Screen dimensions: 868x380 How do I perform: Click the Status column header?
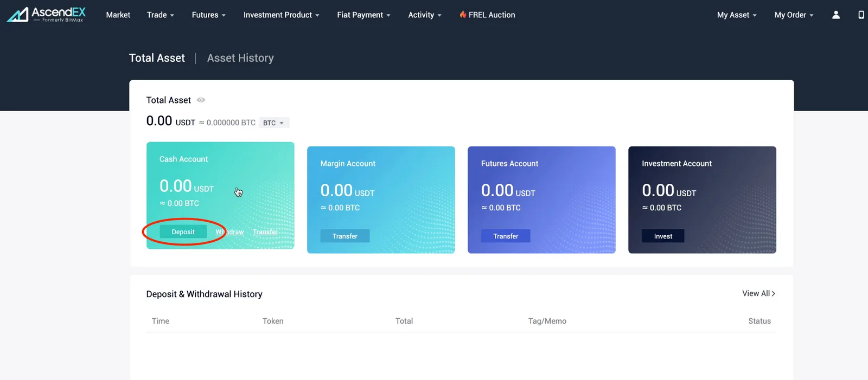point(759,321)
